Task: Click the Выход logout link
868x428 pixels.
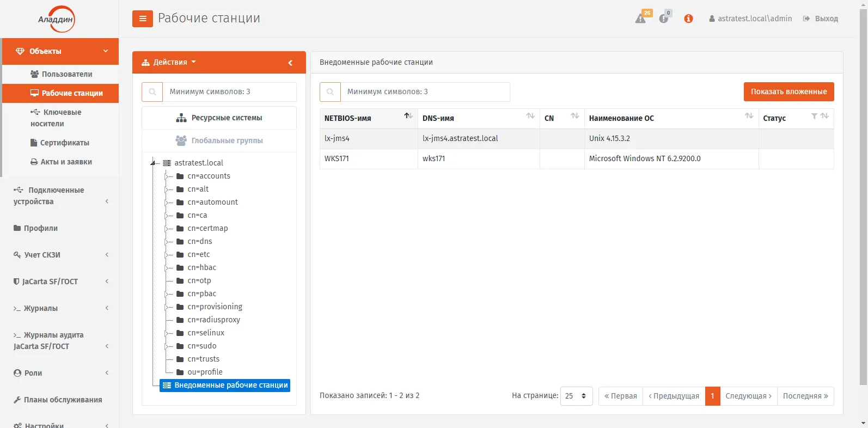Action: click(x=821, y=19)
